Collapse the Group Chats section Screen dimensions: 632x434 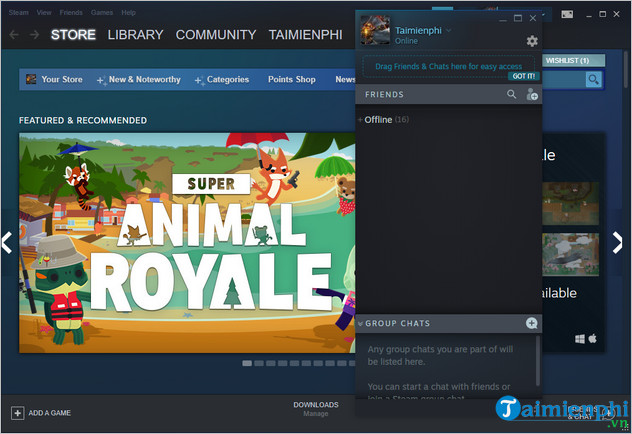[x=360, y=324]
